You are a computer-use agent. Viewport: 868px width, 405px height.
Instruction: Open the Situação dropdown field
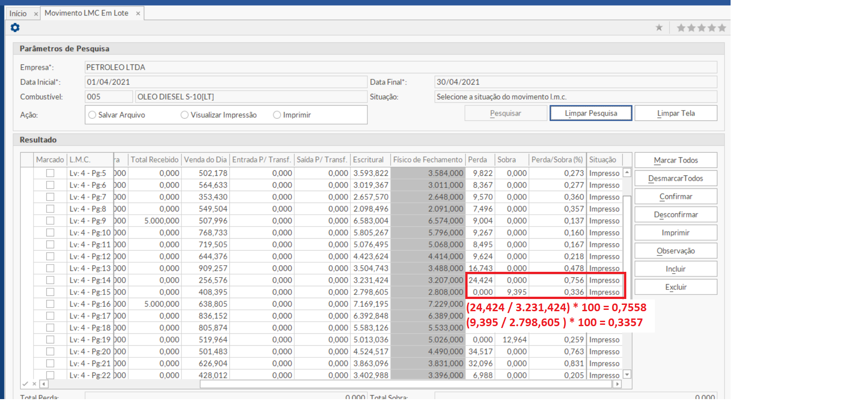(x=576, y=97)
